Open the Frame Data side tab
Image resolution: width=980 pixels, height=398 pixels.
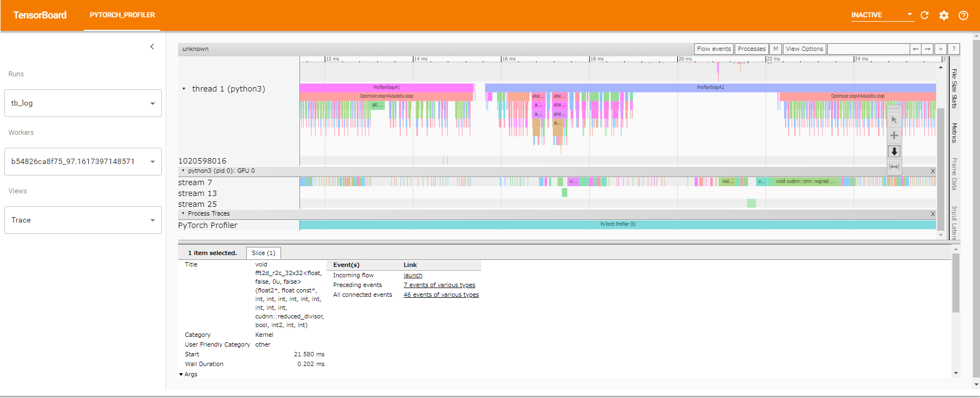coord(954,174)
